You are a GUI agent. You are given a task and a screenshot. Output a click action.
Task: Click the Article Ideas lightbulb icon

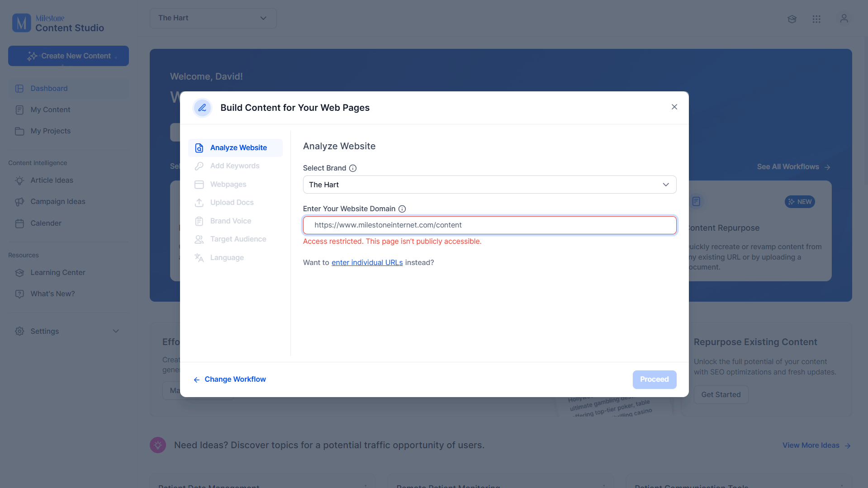(x=19, y=180)
